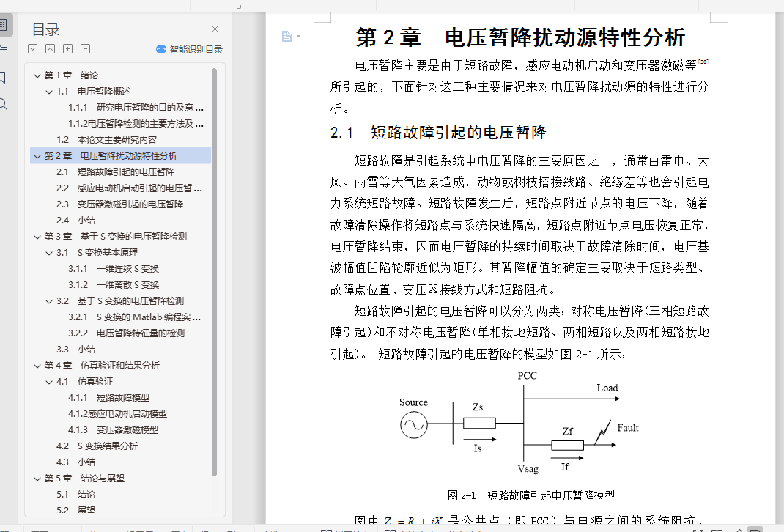Viewport: 784px width, 532px height.
Task: Go to 1.2 本论文主要研究内容
Action: point(106,139)
